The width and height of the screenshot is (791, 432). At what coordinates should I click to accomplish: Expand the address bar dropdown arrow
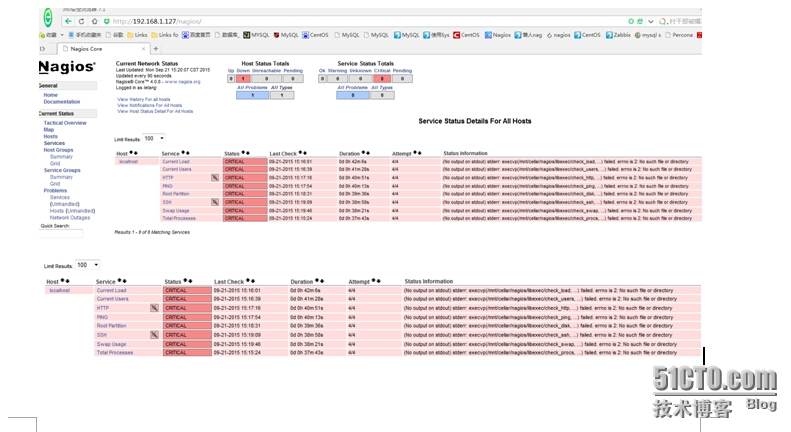coord(651,21)
